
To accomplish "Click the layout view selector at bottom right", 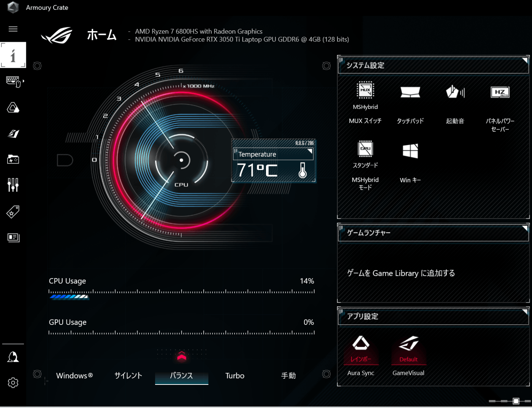I will pos(516,401).
